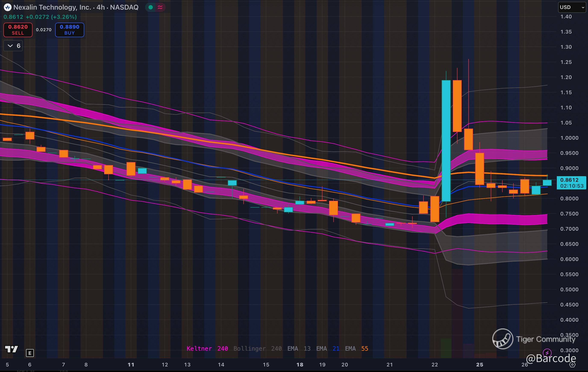Viewport: 588px width, 372px height.
Task: Expand the collapsed indicators legend showing 6
Action: [x=13, y=46]
